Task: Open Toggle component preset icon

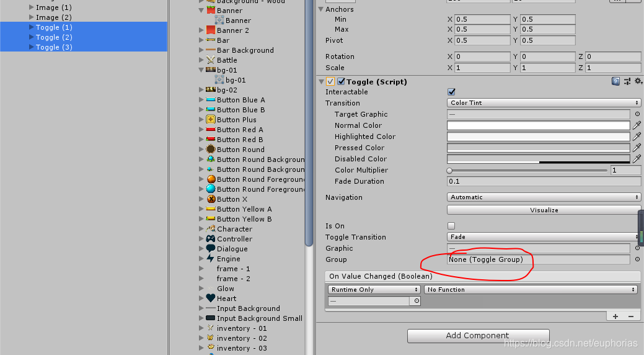Action: click(627, 81)
